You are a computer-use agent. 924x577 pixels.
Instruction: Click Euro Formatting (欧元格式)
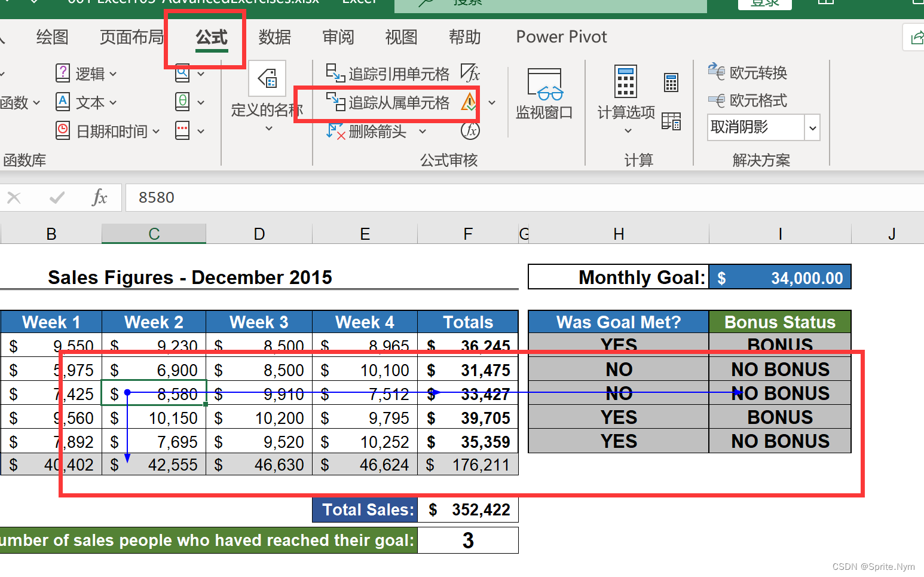748,100
